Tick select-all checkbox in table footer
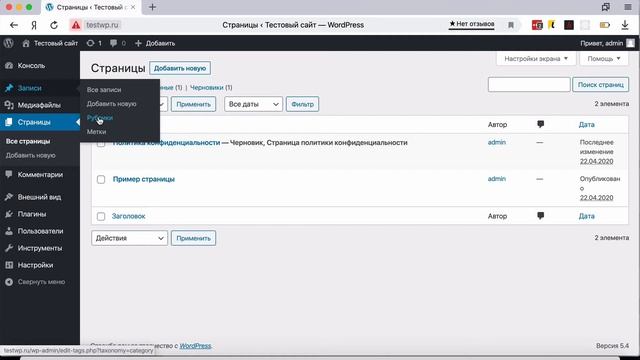 coord(101,216)
